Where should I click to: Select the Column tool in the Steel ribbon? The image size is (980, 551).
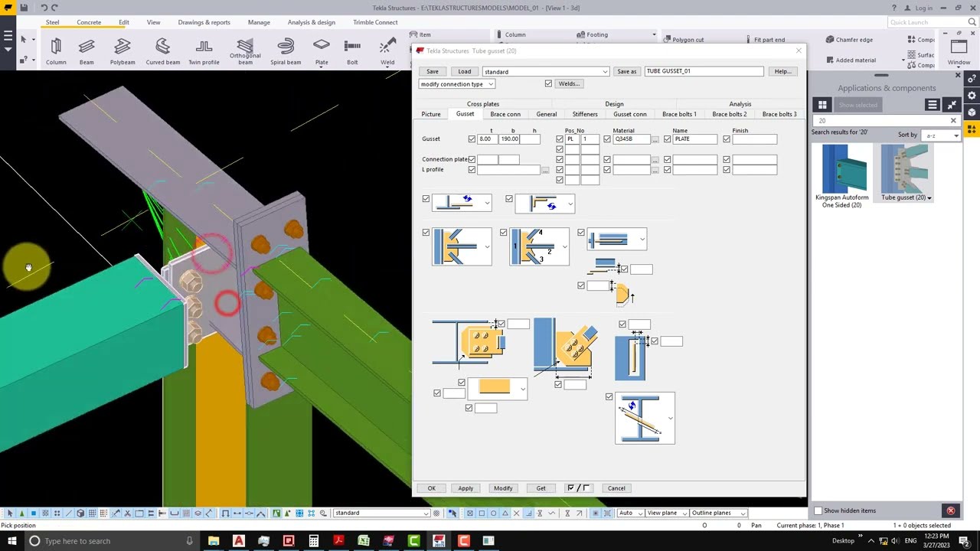pos(56,51)
